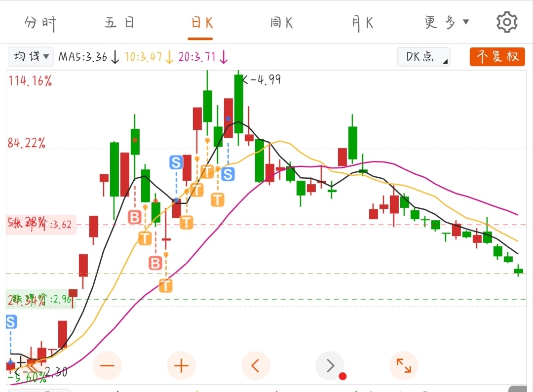Expand the 更多 dropdown

[447, 22]
